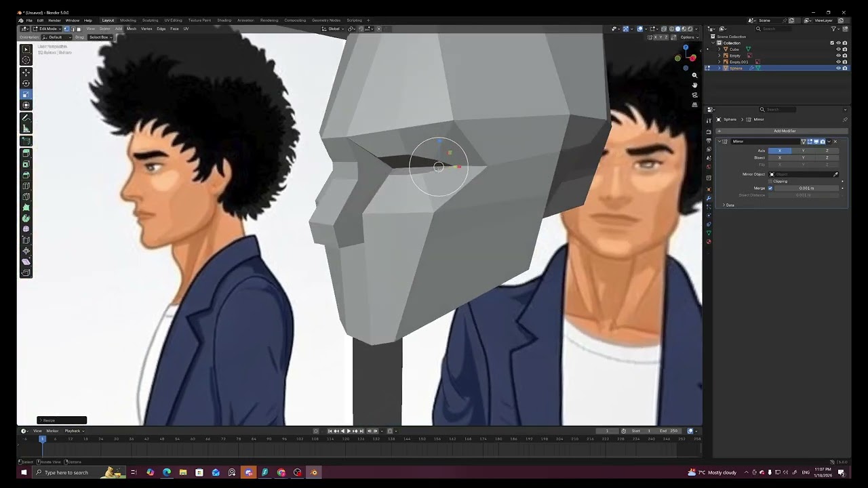868x488 pixels.
Task: Toggle the camera view icon
Action: 694,95
